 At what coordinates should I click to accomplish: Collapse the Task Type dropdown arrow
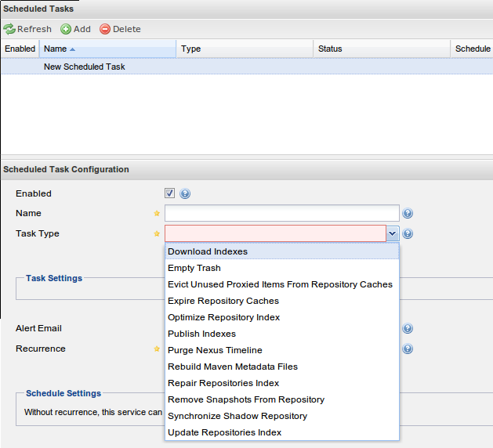(393, 233)
